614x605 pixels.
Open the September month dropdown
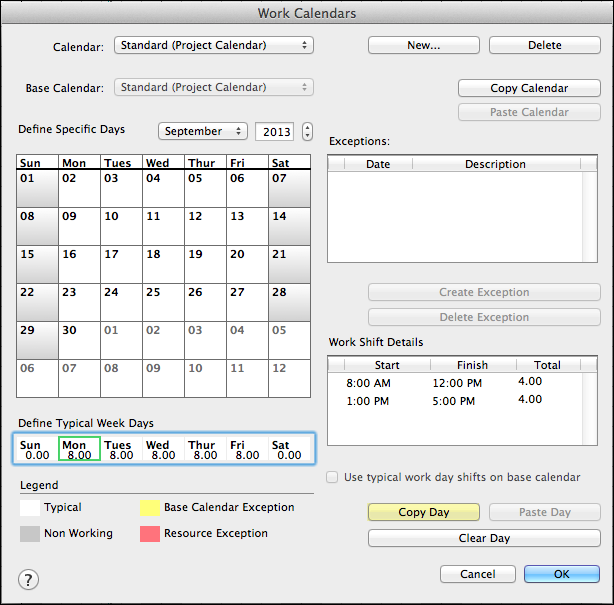tap(203, 132)
